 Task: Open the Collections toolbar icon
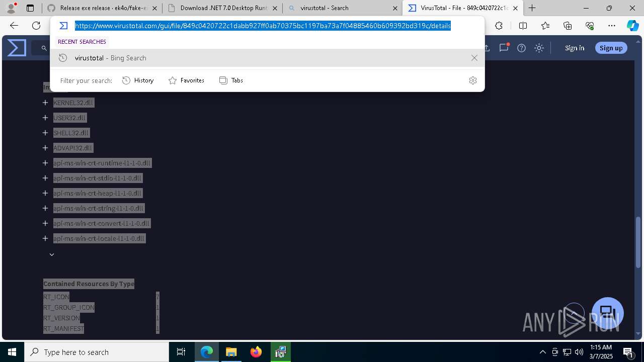point(568,26)
